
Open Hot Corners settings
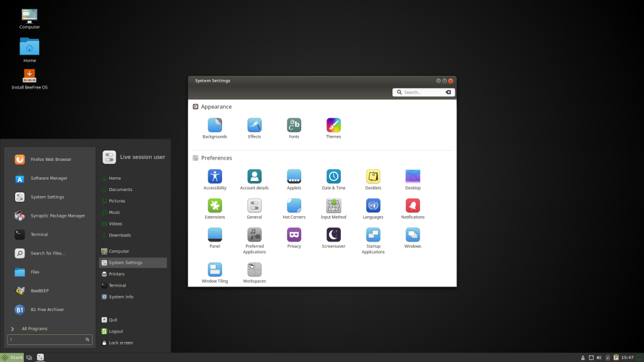(x=294, y=206)
